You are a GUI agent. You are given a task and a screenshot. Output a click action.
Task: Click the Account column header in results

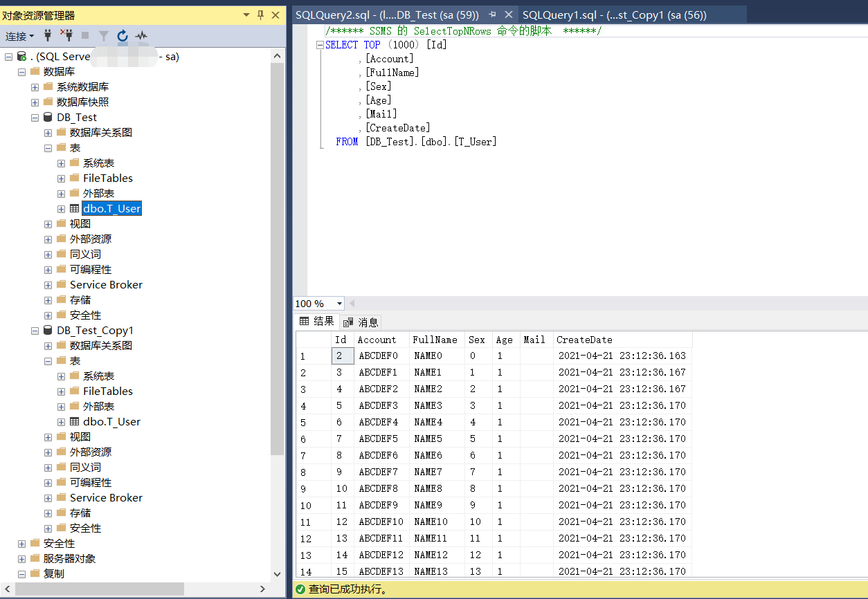[x=381, y=340]
